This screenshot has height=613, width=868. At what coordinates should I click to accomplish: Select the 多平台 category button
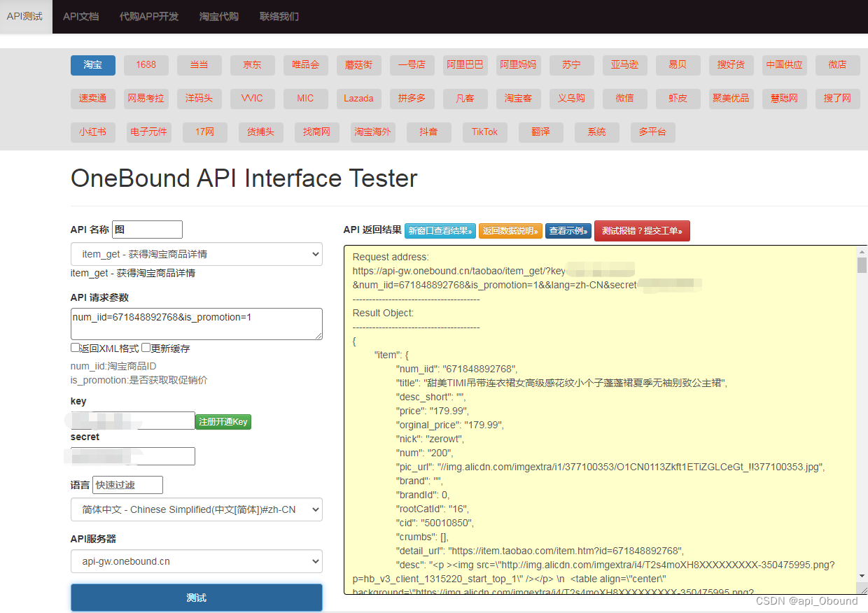coord(653,132)
